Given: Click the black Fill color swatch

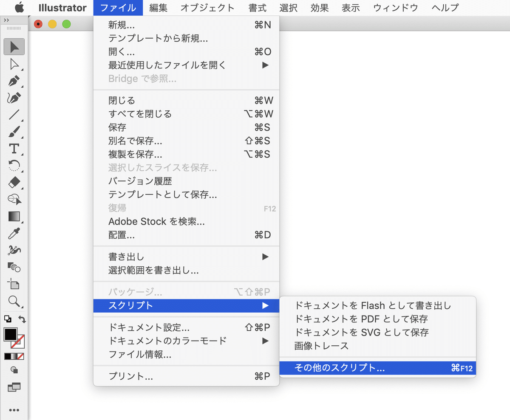Looking at the screenshot, I should pos(10,335).
